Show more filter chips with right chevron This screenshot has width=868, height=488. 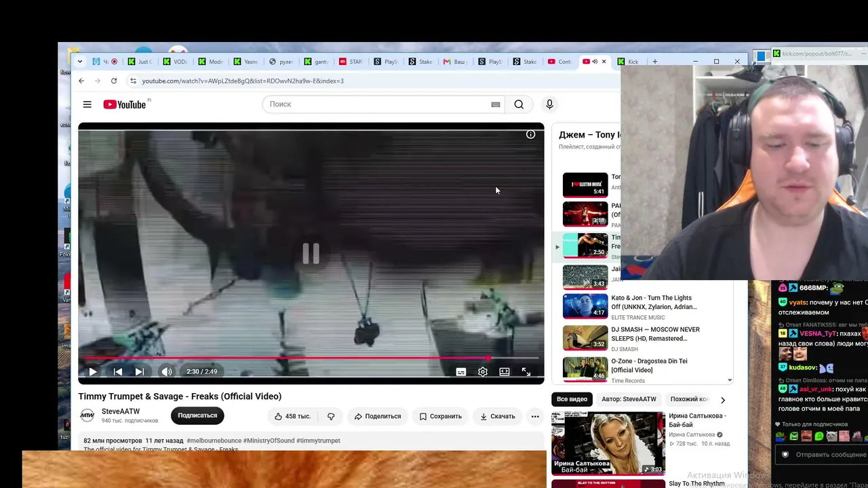(x=722, y=400)
